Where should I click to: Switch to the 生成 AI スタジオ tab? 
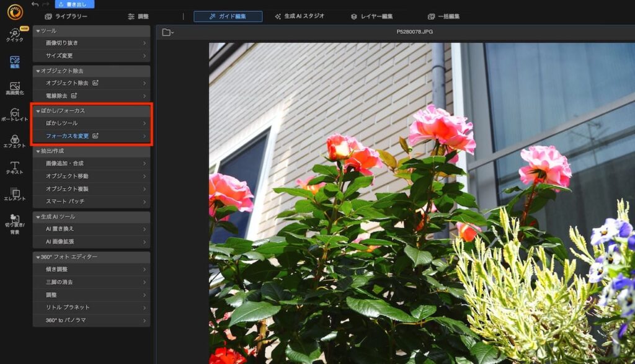coord(300,16)
